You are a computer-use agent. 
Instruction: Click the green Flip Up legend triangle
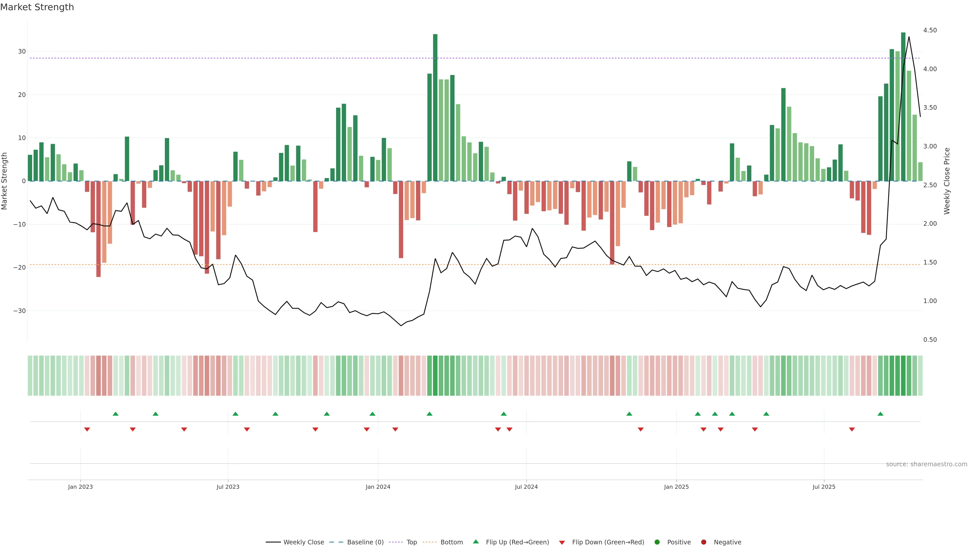click(x=475, y=542)
